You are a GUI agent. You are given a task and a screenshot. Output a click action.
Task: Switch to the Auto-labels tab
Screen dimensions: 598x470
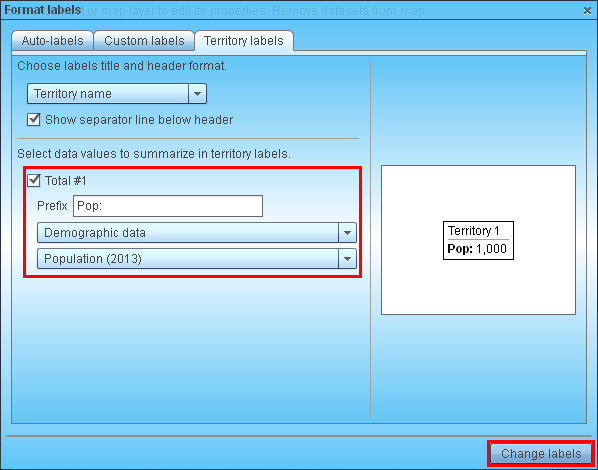[53, 41]
